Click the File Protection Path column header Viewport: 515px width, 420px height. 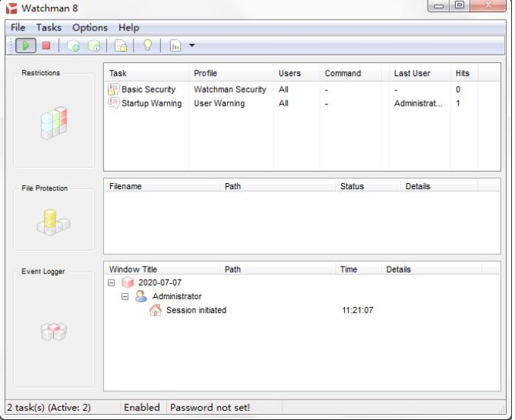(277, 186)
